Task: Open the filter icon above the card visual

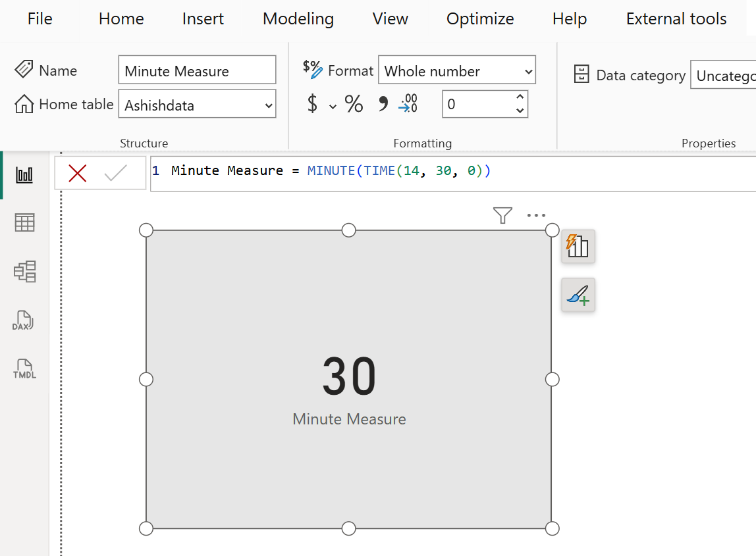Action: (502, 215)
